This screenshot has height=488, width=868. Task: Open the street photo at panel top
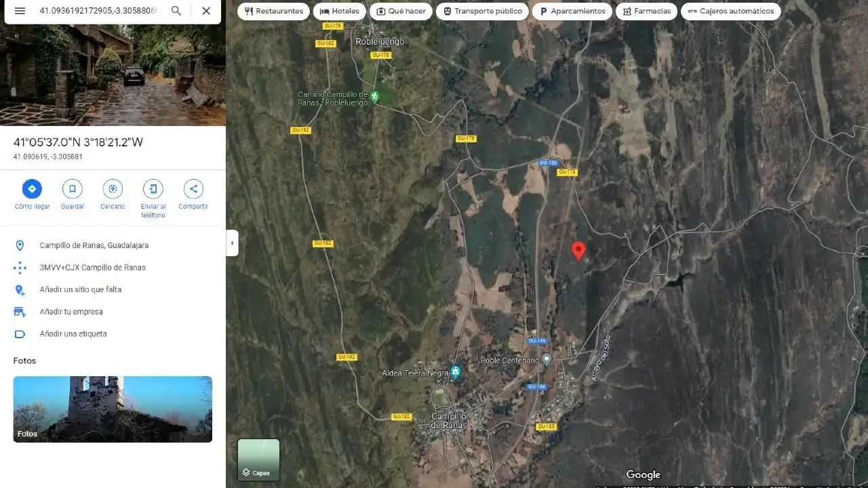[x=113, y=75]
